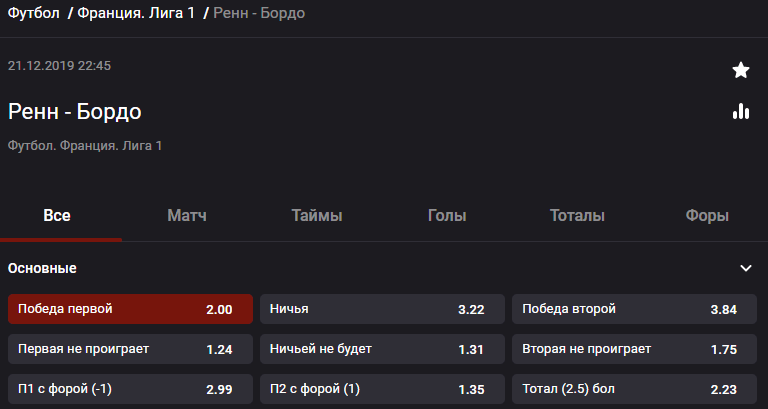Select Первая не проиграет 1.24
Screen dimensions: 768x409
130,349
